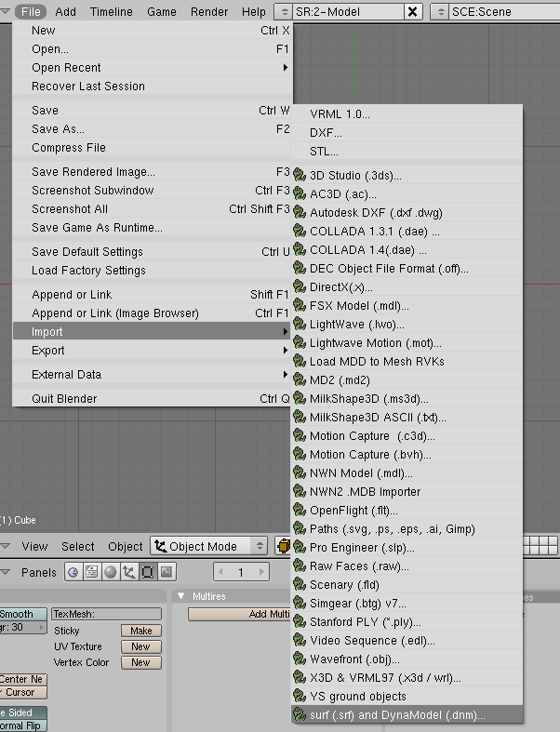Import Autodesk DXF (.dxf .dwg)
Image resolution: width=560 pixels, height=732 pixels.
point(407,212)
